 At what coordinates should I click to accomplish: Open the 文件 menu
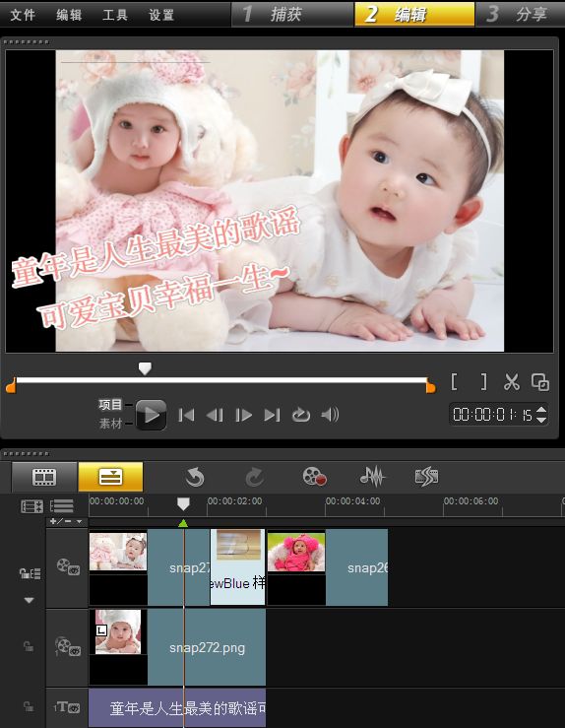click(x=23, y=15)
